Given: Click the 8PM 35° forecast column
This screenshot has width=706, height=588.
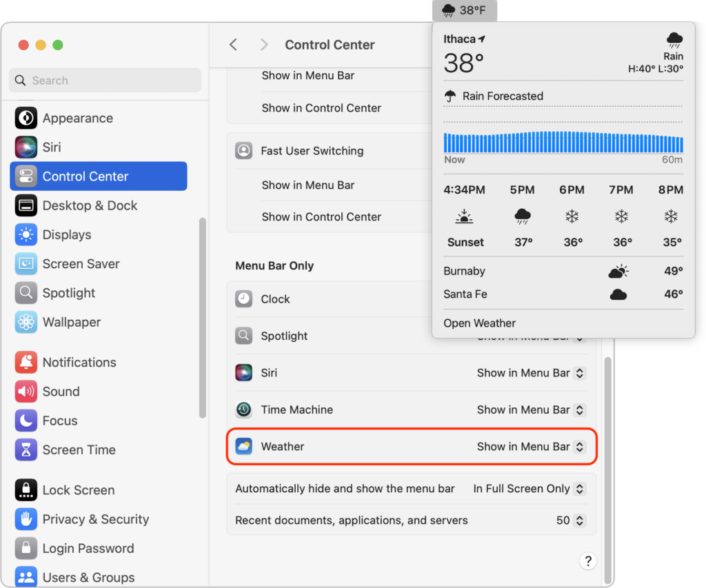Looking at the screenshot, I should 670,216.
